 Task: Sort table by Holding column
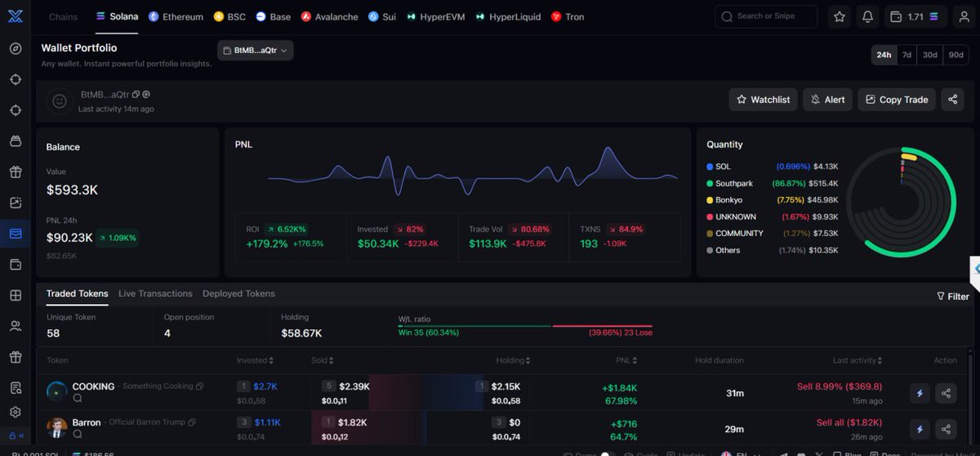coord(513,360)
